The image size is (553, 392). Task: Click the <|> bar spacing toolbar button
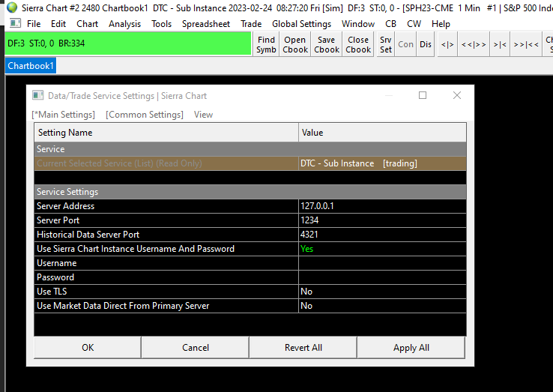point(447,44)
